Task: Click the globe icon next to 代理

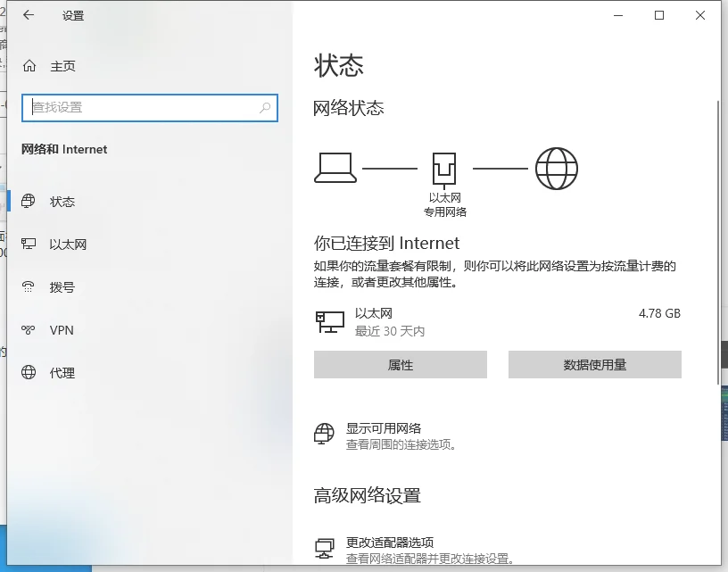Action: pos(29,373)
